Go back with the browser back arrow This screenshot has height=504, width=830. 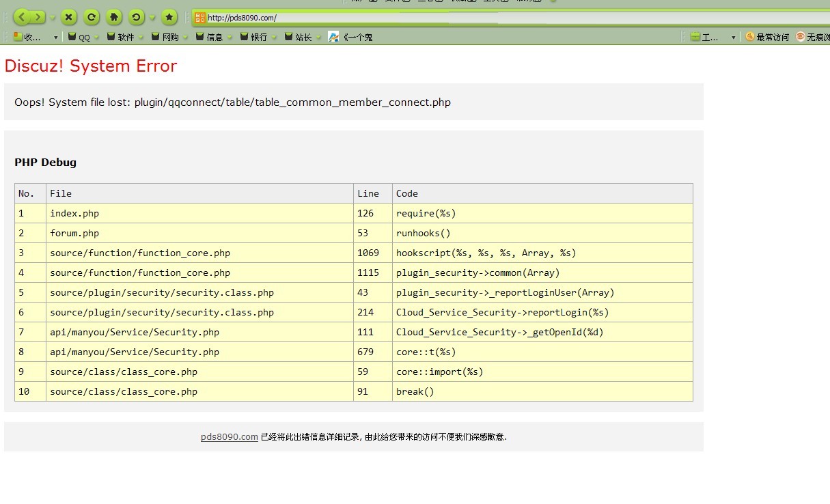[22, 17]
